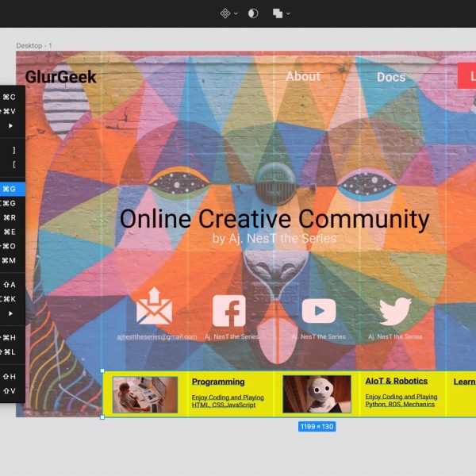The image size is (476, 476).
Task: Expand the submenu arrow below ⌘V
Action: tap(10, 125)
